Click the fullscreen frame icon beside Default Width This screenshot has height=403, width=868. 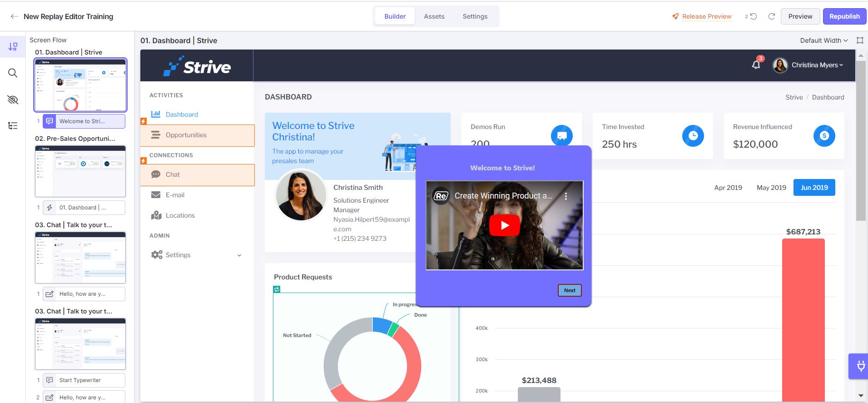click(860, 40)
